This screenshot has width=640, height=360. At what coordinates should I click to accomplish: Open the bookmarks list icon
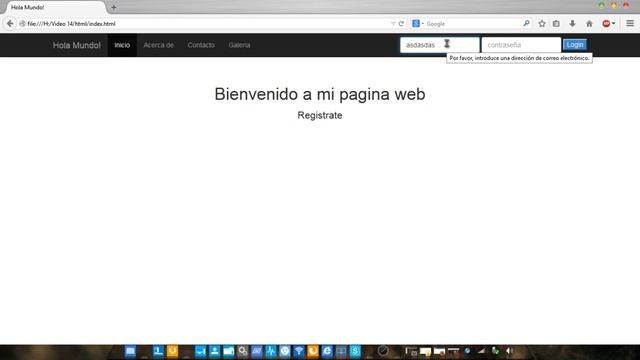tap(556, 24)
